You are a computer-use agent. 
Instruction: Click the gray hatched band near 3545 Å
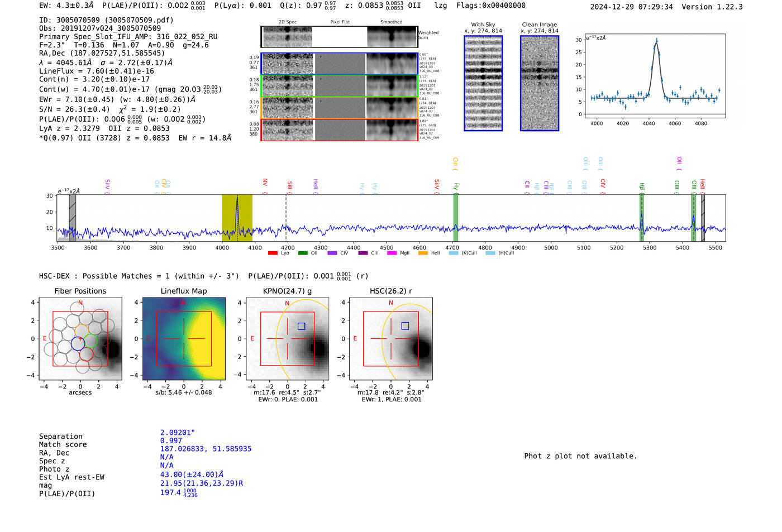tap(73, 218)
